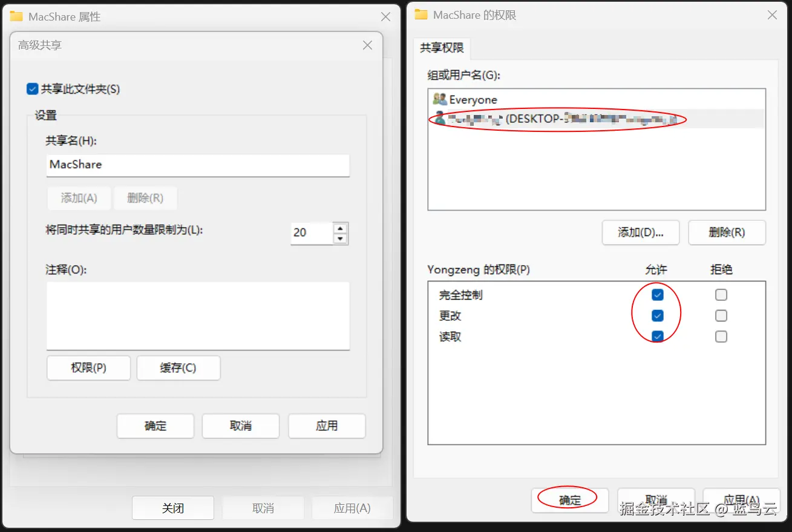Uncheck 允许 for 完全控制
The height and width of the screenshot is (532, 792).
click(656, 295)
